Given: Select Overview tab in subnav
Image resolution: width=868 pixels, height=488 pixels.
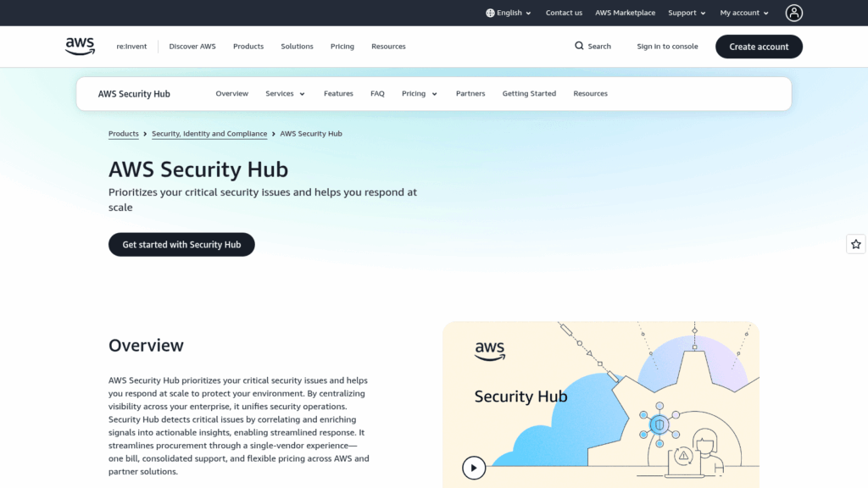Looking at the screenshot, I should click(x=232, y=93).
